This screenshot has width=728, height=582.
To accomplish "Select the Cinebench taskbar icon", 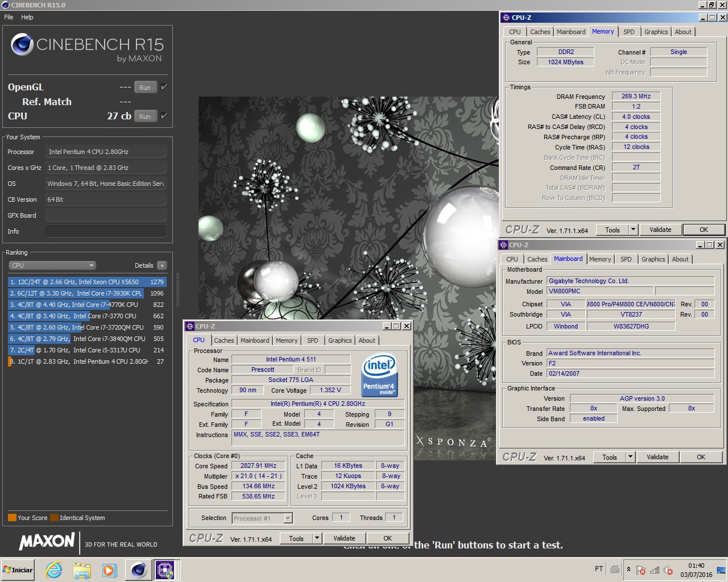I will [138, 569].
